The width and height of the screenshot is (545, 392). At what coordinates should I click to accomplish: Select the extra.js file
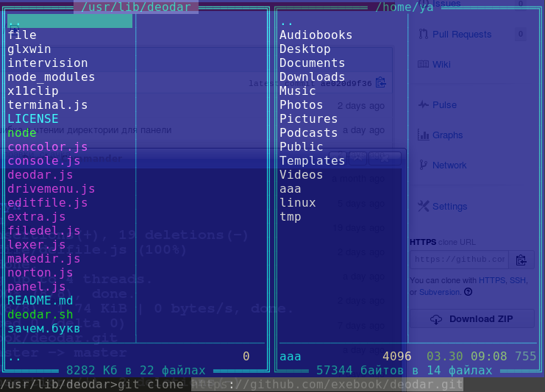tap(37, 216)
